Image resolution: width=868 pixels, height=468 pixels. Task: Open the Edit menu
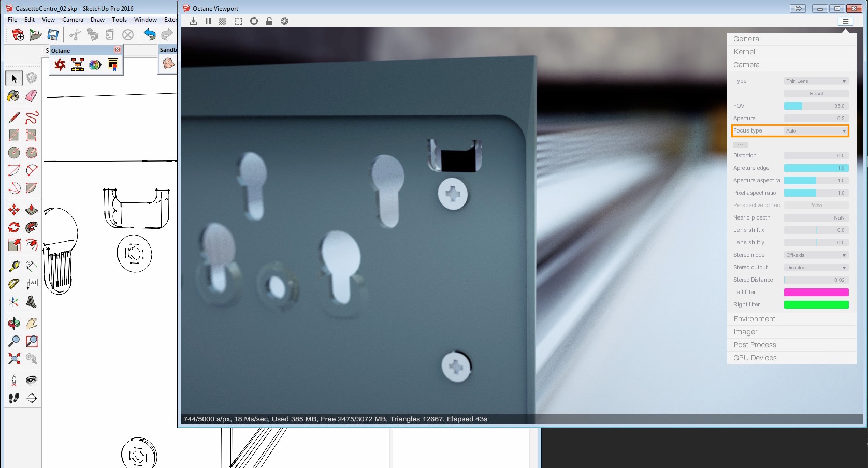(30, 20)
